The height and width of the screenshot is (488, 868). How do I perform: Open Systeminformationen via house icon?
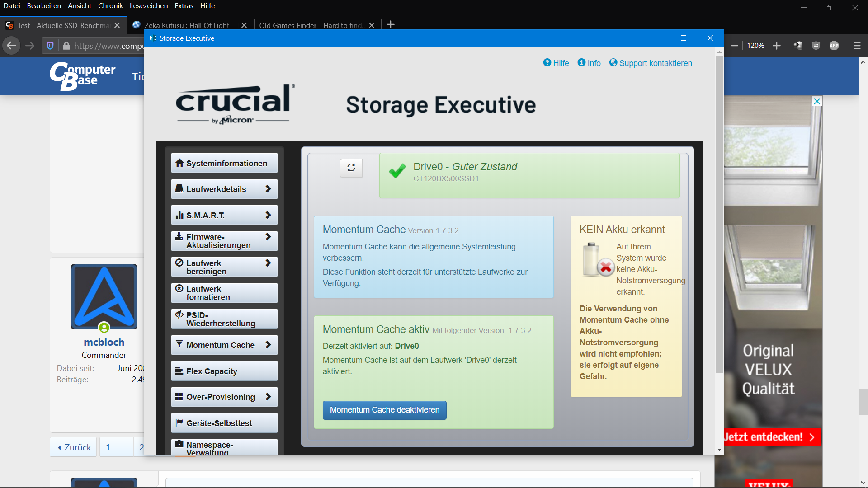click(x=179, y=163)
